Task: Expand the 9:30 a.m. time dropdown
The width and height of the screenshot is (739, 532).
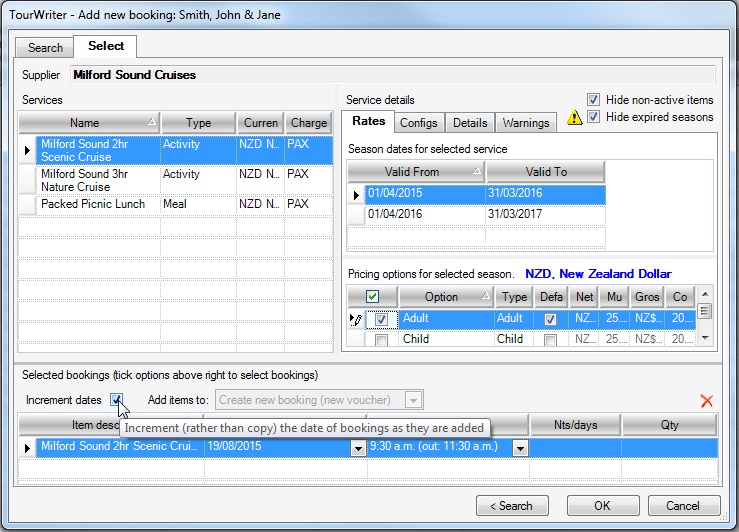Action: [x=519, y=448]
